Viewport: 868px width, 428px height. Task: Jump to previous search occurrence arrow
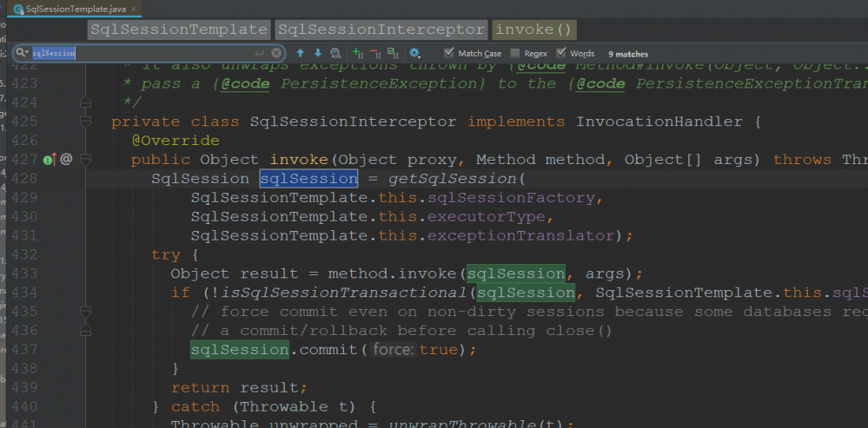(301, 53)
